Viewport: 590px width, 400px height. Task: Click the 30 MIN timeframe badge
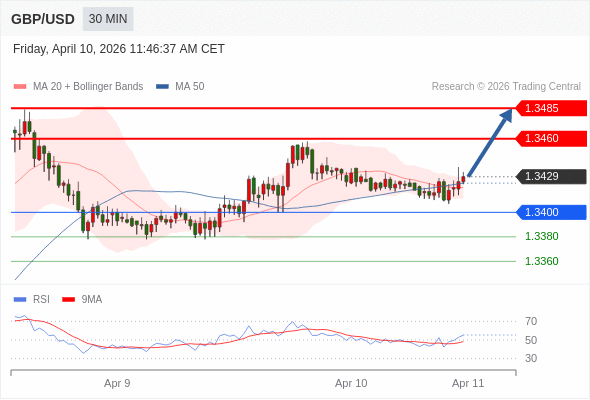(x=108, y=19)
